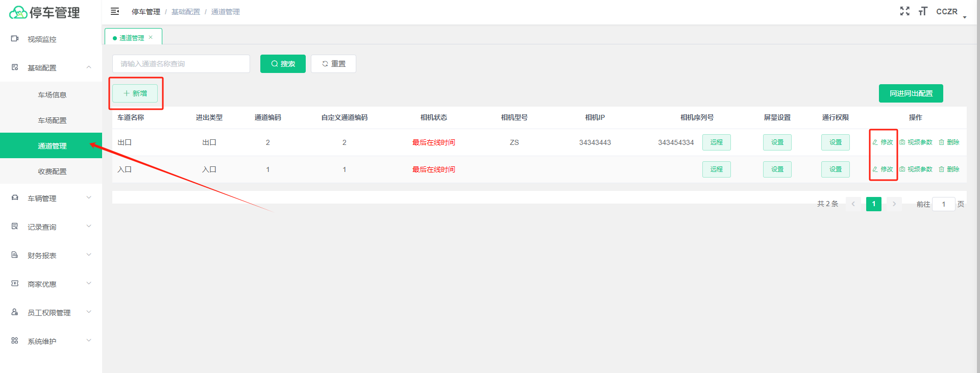Click 最后在线时间 status in 出口 row

click(433, 142)
